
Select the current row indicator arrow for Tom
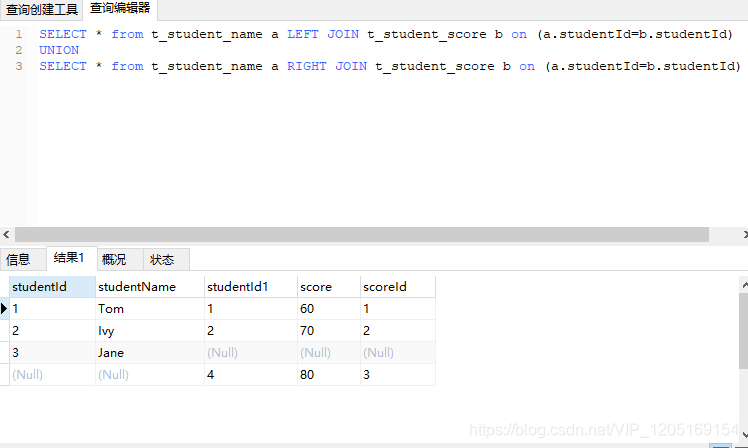point(4,309)
